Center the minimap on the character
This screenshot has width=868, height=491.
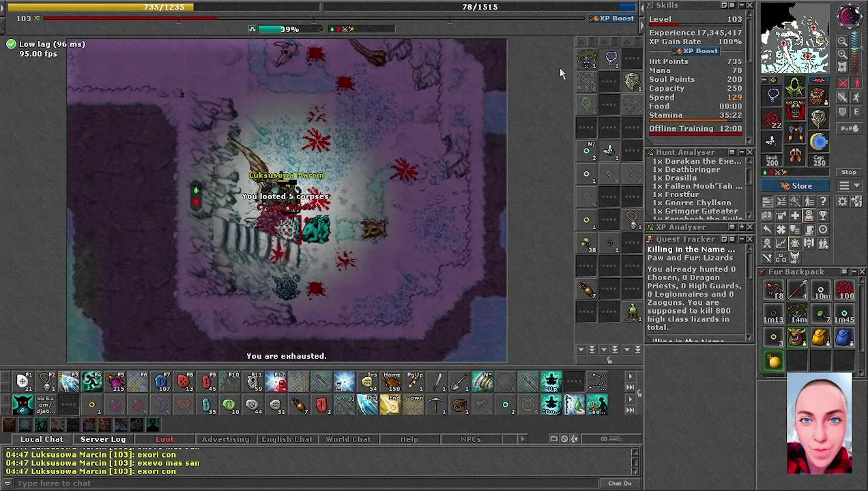pyautogui.click(x=842, y=67)
